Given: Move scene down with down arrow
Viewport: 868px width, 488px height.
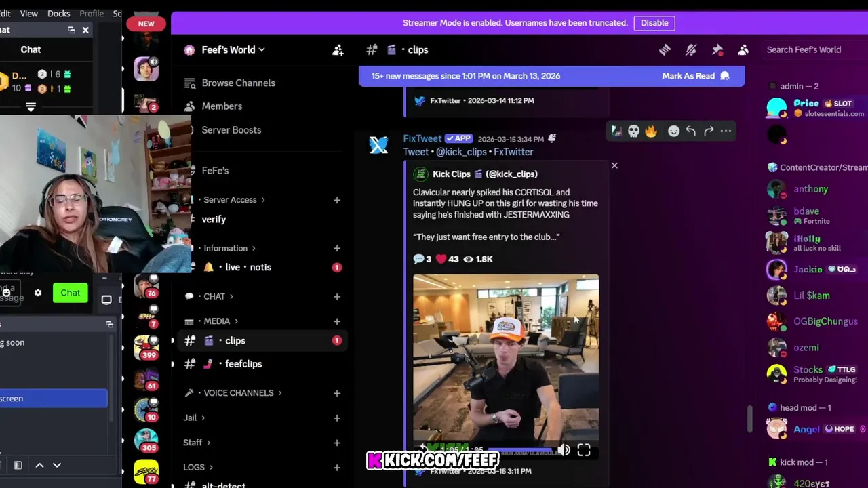Looking at the screenshot, I should [57, 465].
